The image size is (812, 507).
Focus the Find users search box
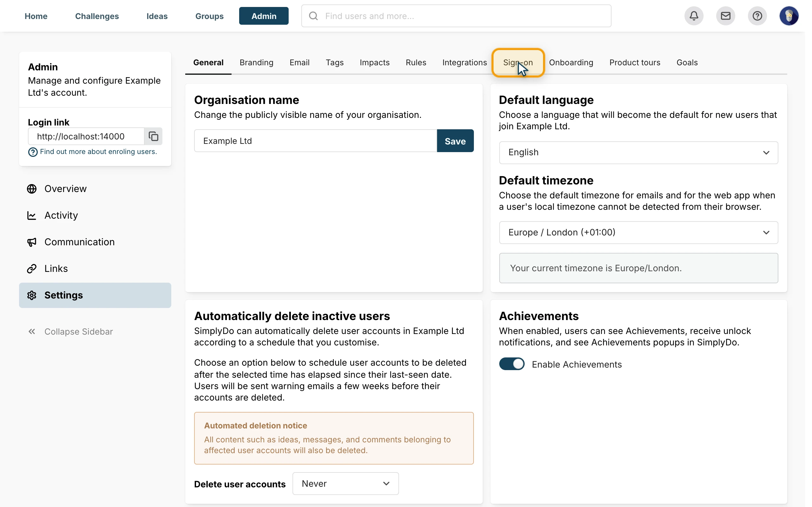pos(456,16)
